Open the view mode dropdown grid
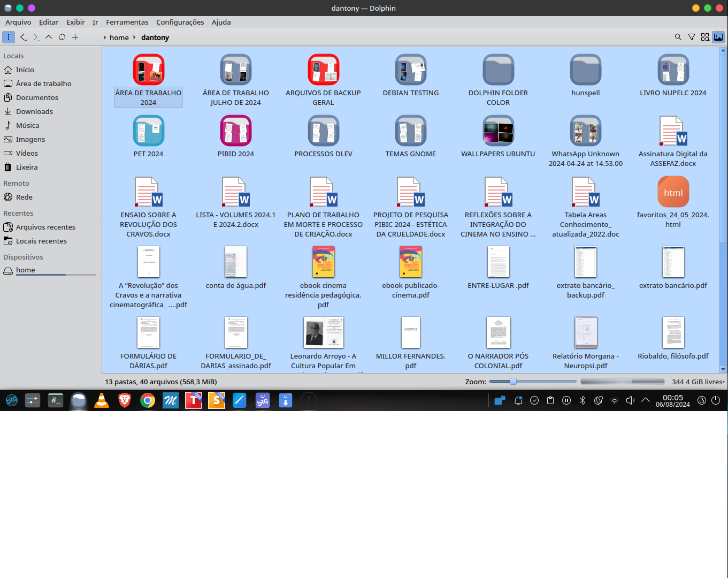This screenshot has width=728, height=578. click(705, 37)
